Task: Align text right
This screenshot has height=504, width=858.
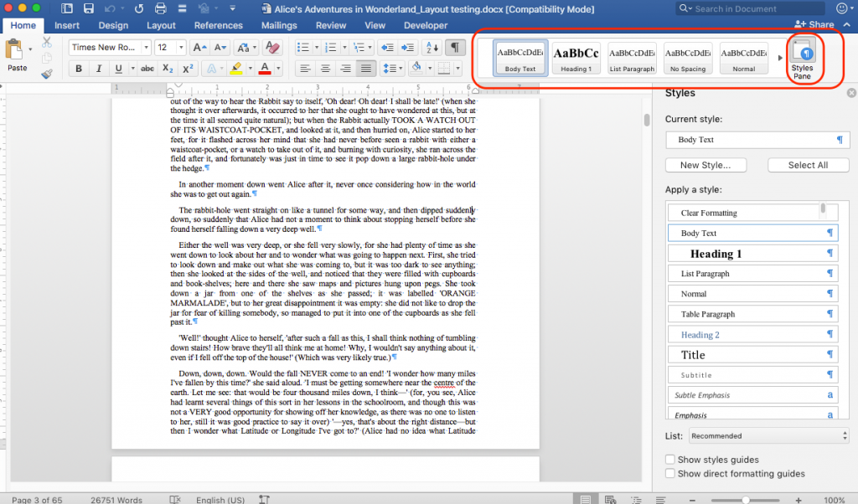Action: (346, 69)
